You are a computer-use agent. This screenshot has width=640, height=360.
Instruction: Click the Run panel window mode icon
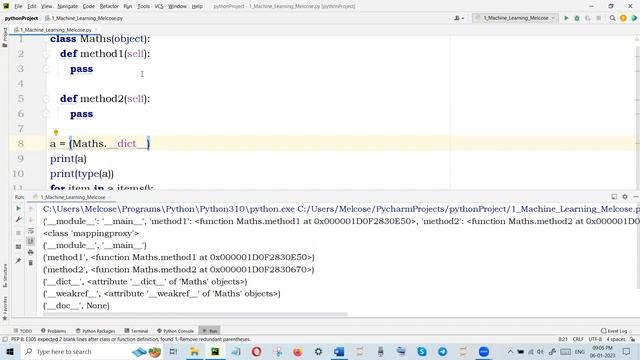pyautogui.click(x=614, y=197)
